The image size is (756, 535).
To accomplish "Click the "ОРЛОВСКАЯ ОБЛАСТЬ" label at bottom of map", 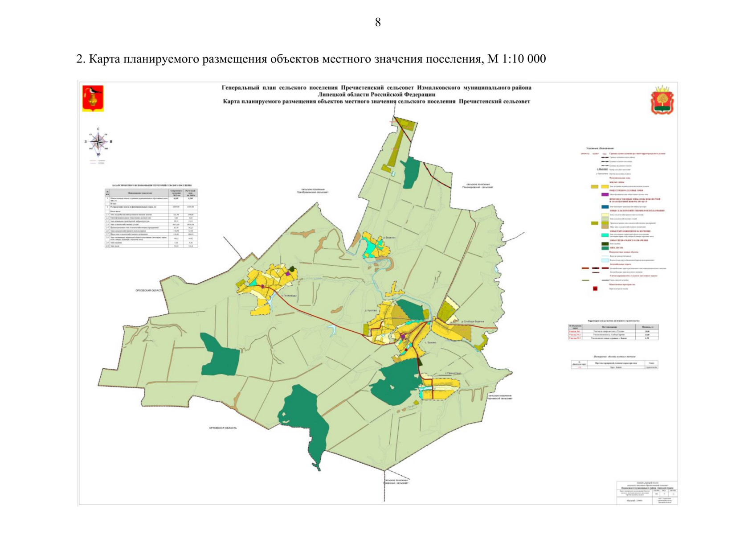I will tap(223, 428).
